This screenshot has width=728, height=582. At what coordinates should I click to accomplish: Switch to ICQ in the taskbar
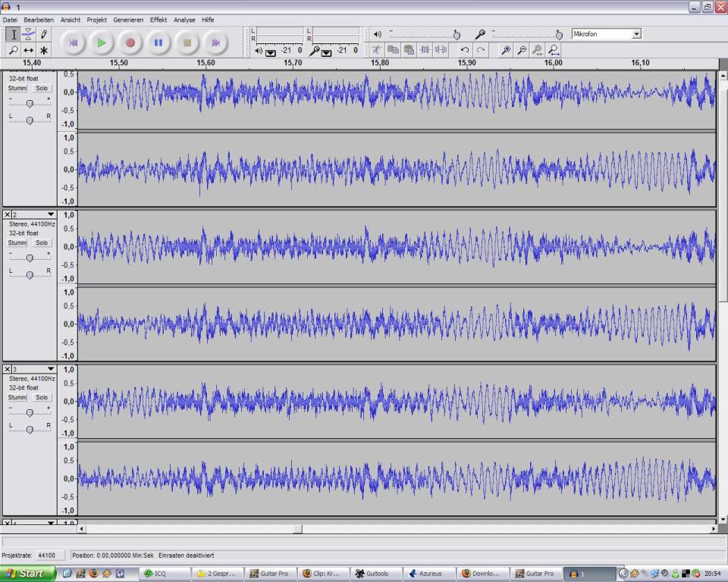click(x=166, y=574)
